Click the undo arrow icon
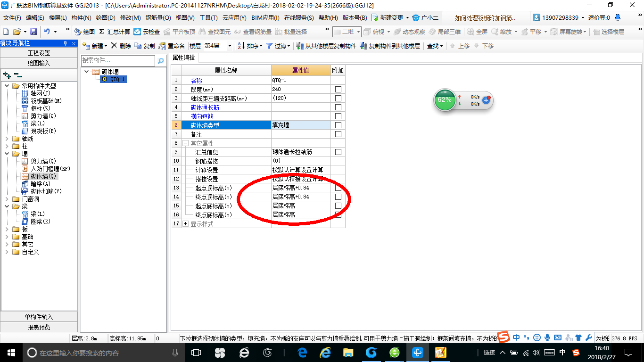The width and height of the screenshot is (644, 362). [47, 32]
